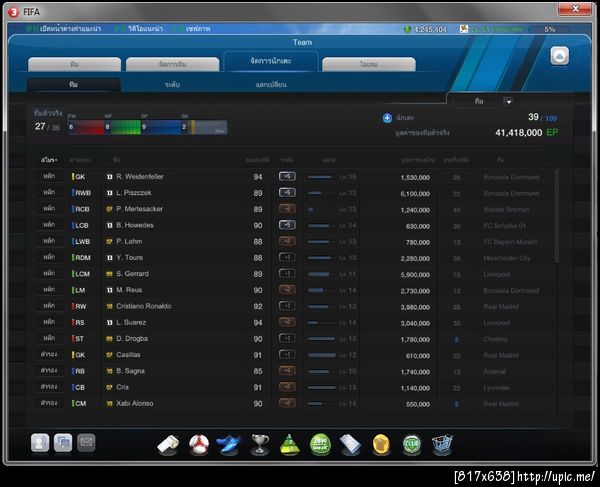The width and height of the screenshot is (600, 487).
Task: Click the season 10 badge beside Cristiano Ronaldo
Action: click(x=109, y=306)
